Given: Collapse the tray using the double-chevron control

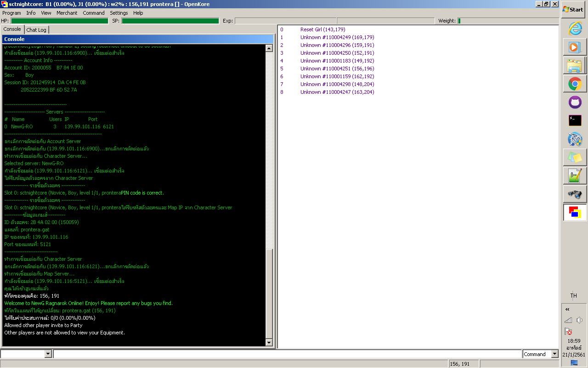Looking at the screenshot, I should point(567,309).
